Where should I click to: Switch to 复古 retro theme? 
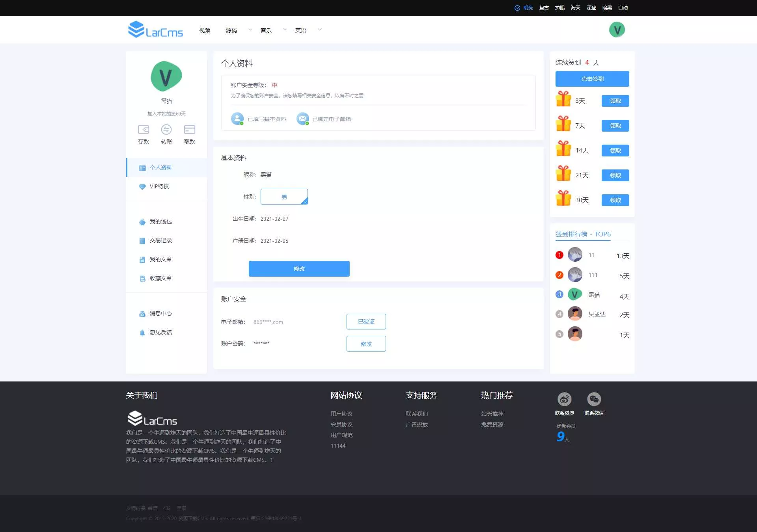(x=544, y=8)
